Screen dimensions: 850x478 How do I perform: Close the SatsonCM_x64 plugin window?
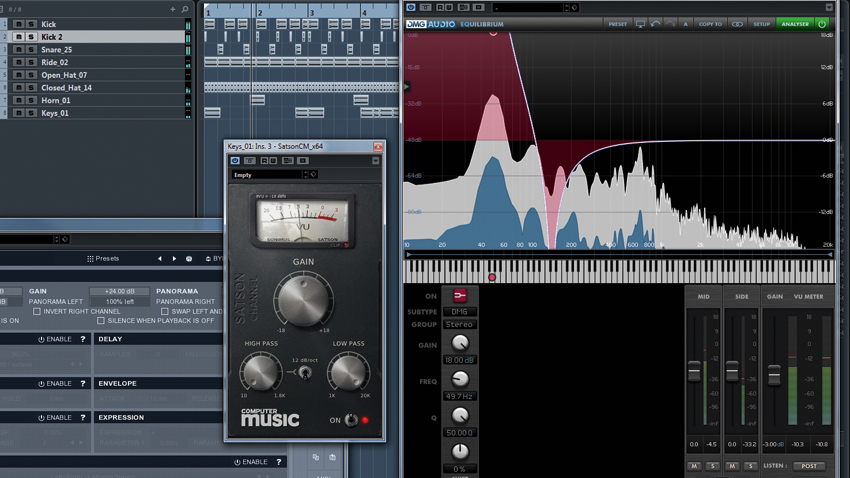378,146
